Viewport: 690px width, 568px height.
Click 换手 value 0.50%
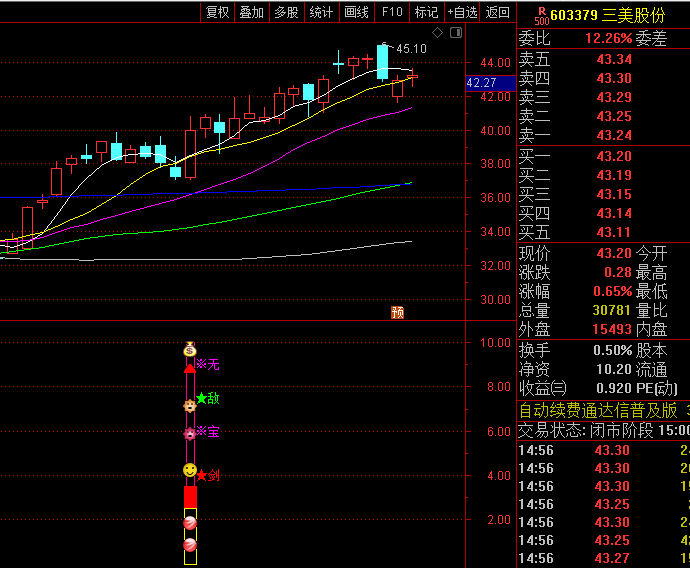tap(613, 350)
